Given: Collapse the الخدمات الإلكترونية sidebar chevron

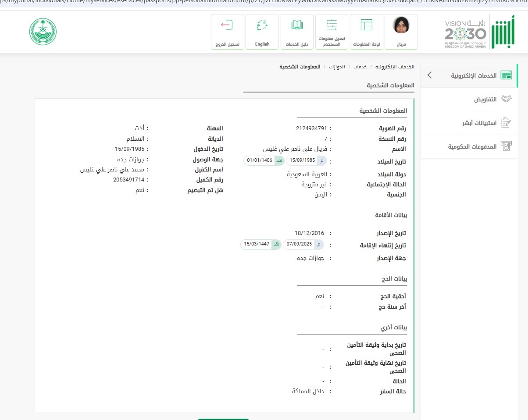Looking at the screenshot, I should [x=429, y=75].
